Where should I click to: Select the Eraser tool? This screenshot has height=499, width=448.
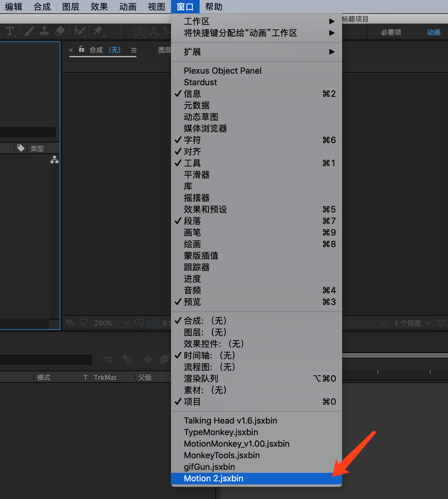60,31
